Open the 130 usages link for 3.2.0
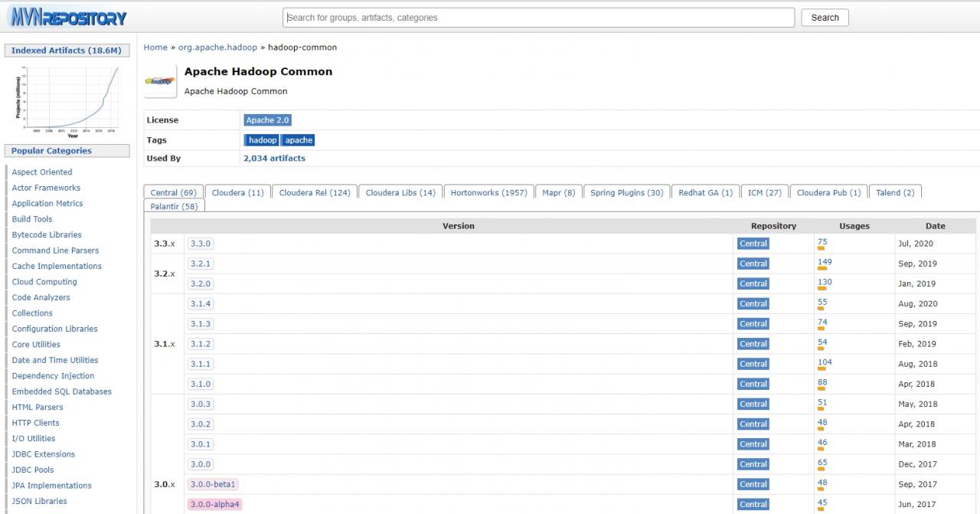This screenshot has width=980, height=514. pyautogui.click(x=825, y=282)
